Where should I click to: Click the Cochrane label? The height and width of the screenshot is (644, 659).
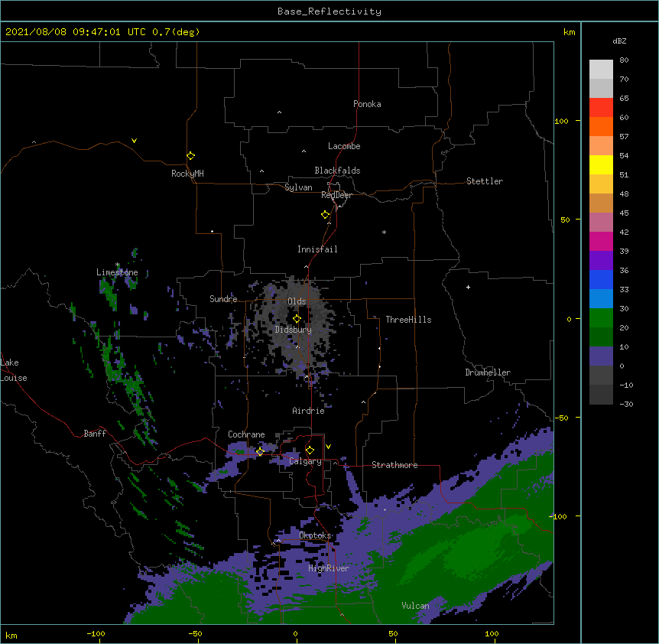(246, 434)
